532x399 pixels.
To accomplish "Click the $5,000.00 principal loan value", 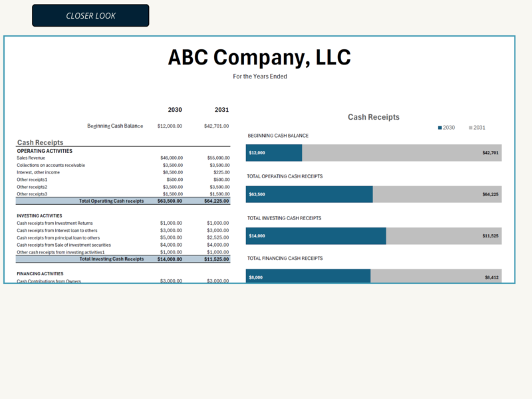I will (x=171, y=237).
